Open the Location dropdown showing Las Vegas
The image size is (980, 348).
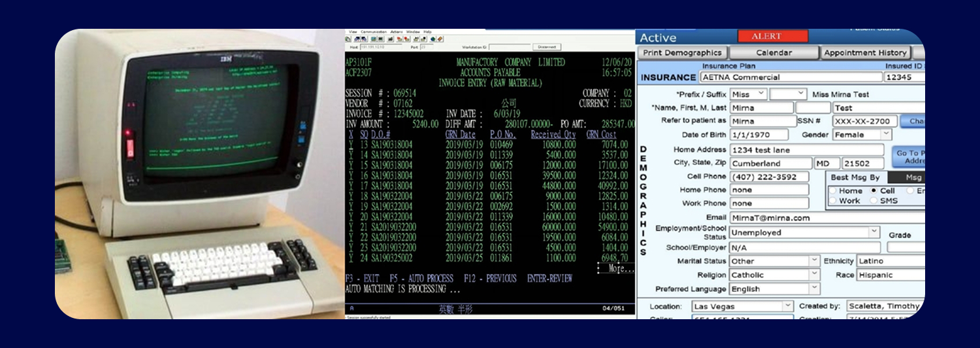(743, 306)
